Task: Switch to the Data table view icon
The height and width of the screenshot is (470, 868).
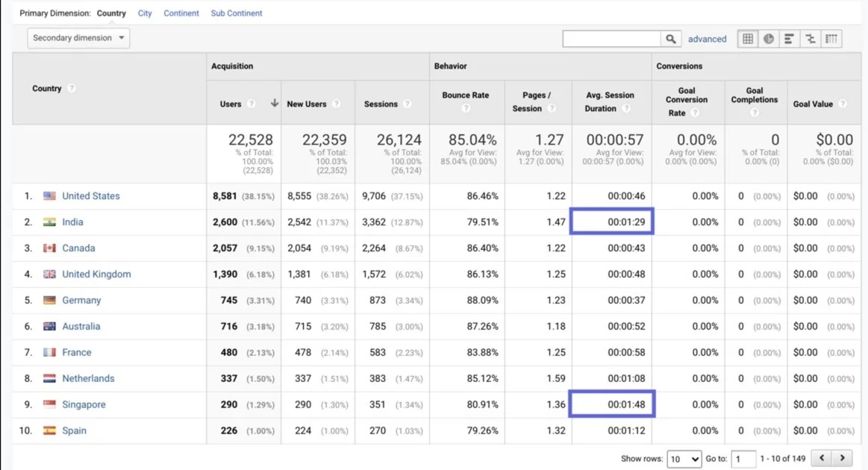Action: pyautogui.click(x=748, y=40)
